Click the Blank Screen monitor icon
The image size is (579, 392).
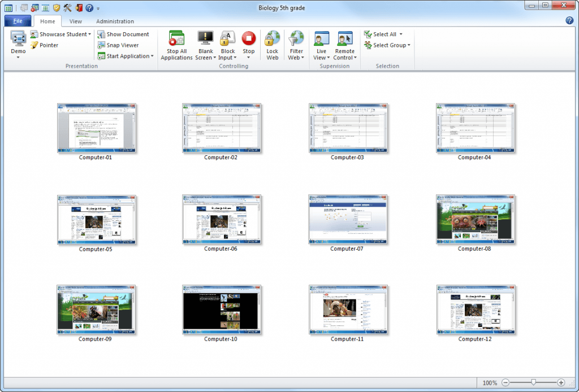[205, 38]
